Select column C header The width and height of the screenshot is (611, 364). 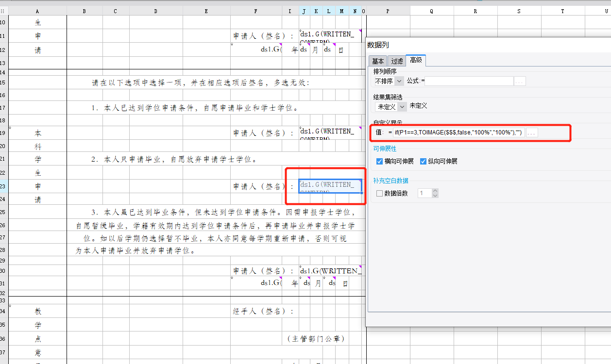click(x=116, y=11)
